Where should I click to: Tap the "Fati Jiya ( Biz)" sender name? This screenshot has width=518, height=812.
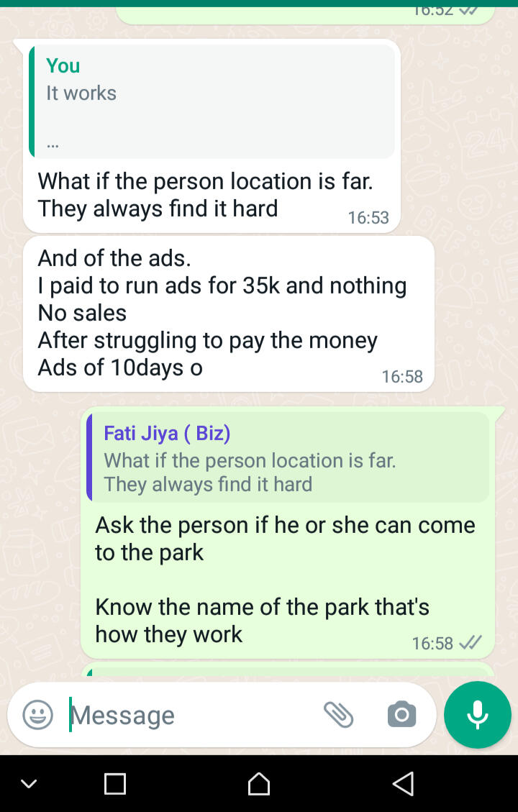167,433
